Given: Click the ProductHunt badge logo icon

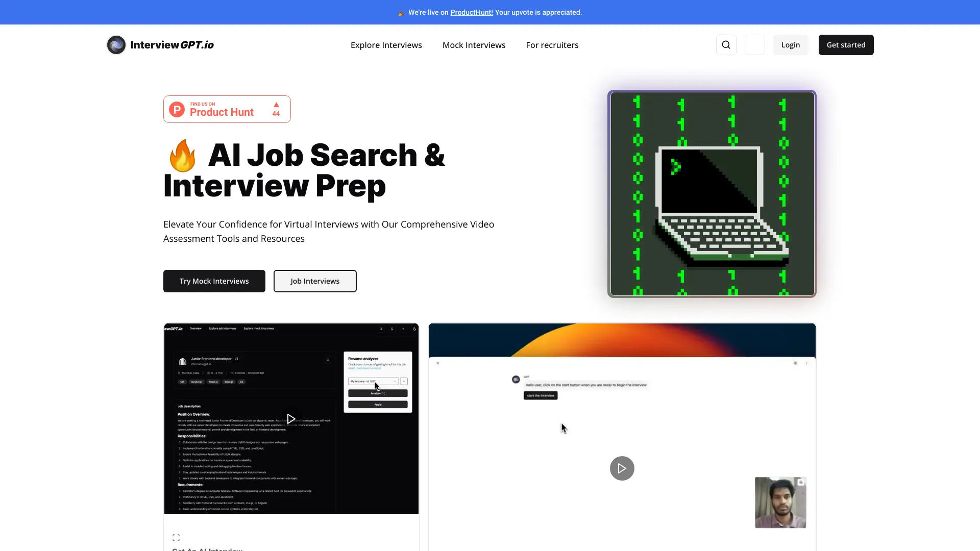Looking at the screenshot, I should pos(177,109).
